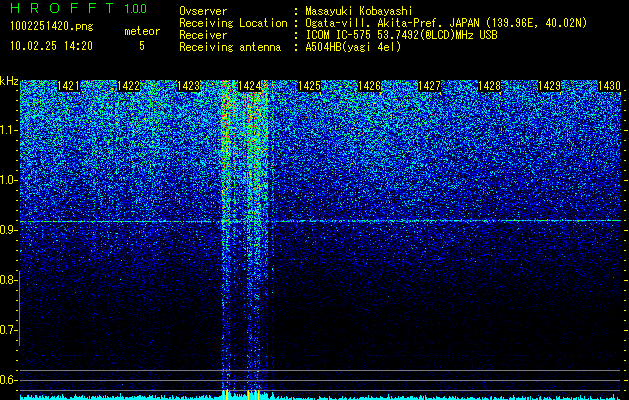Select the name Masayuki Kobayashi
Image resolution: width=629 pixels, height=400 pixels.
[359, 11]
